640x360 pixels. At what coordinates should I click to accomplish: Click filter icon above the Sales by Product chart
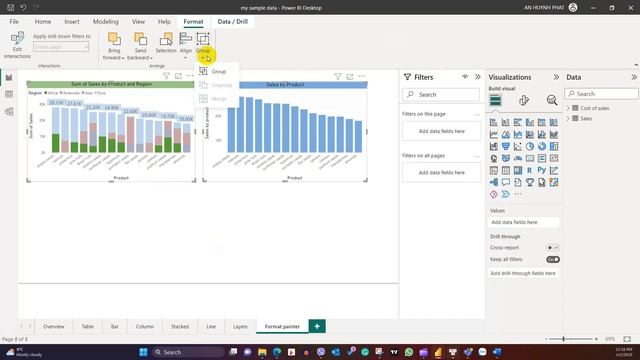coord(338,76)
